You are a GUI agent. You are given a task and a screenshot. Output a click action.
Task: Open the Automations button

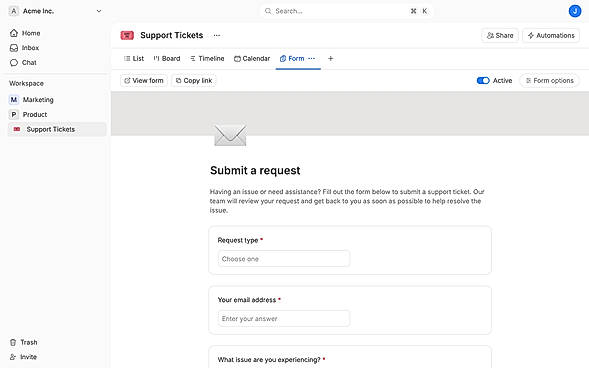pyautogui.click(x=551, y=35)
